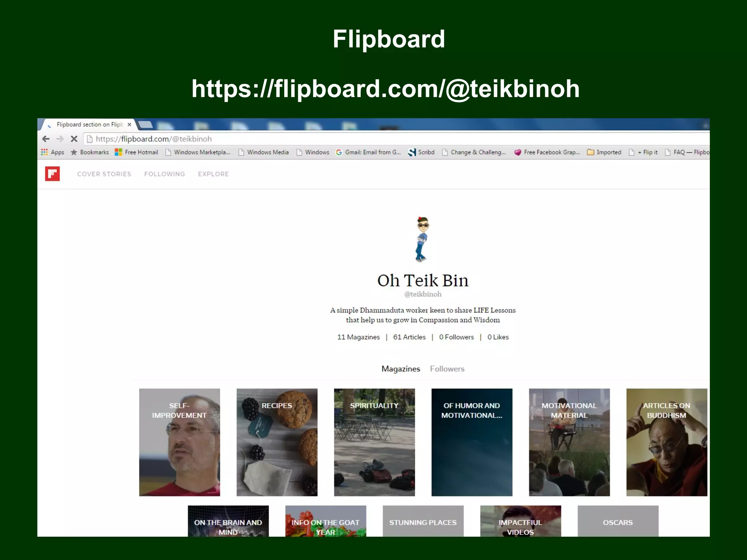Click the address bar URL field
The width and height of the screenshot is (747, 560).
(396, 139)
